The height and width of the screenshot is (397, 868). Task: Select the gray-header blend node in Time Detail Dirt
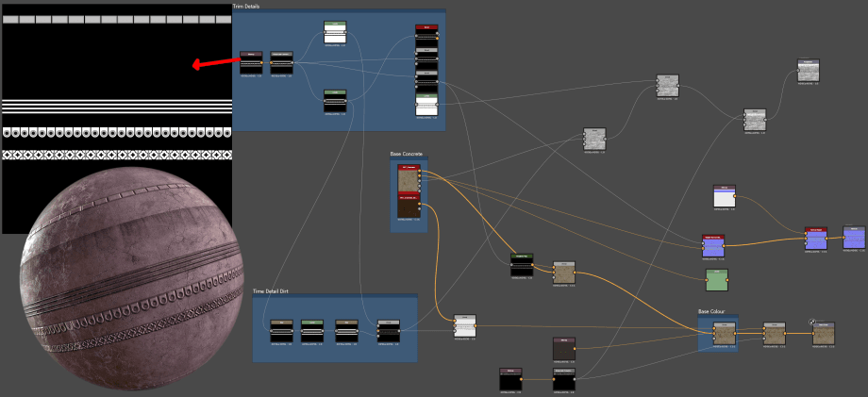pos(389,331)
